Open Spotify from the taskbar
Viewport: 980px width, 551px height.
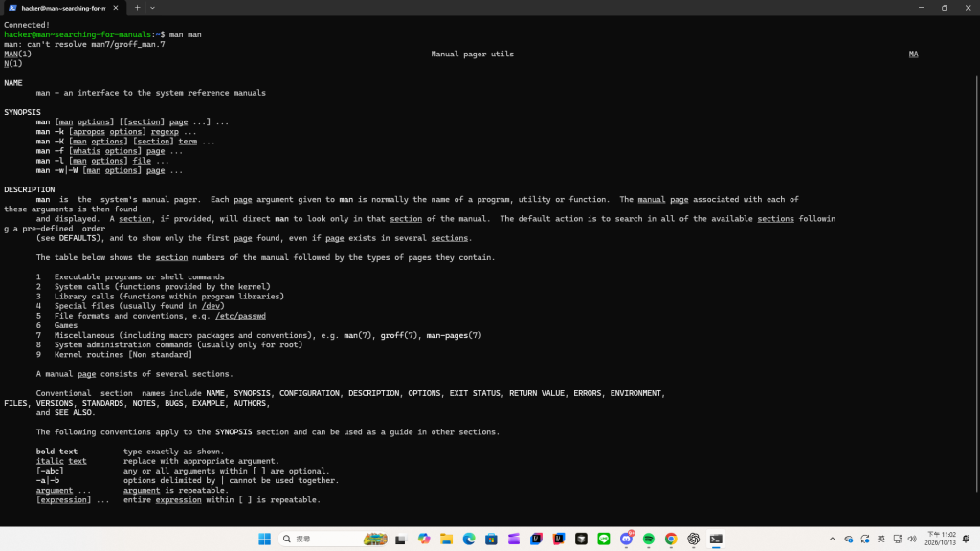click(649, 540)
